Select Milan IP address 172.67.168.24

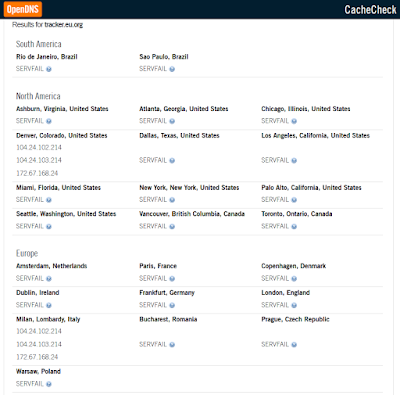pyautogui.click(x=37, y=357)
